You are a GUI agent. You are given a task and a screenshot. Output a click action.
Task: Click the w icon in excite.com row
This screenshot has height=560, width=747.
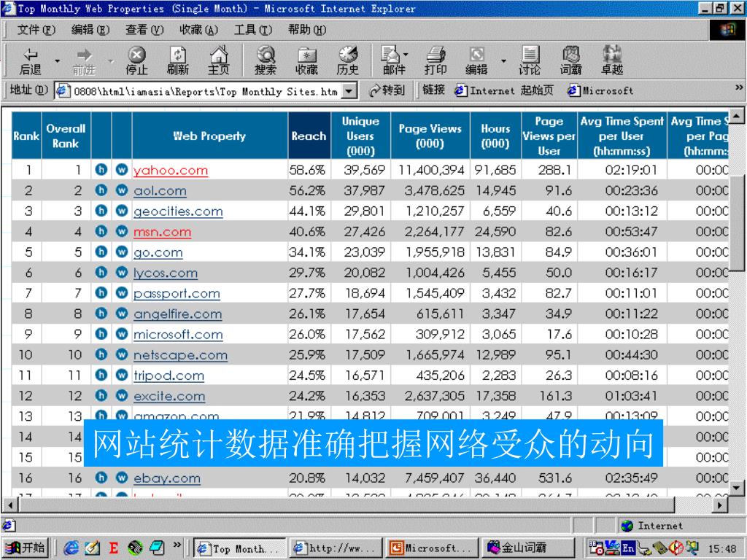122,395
